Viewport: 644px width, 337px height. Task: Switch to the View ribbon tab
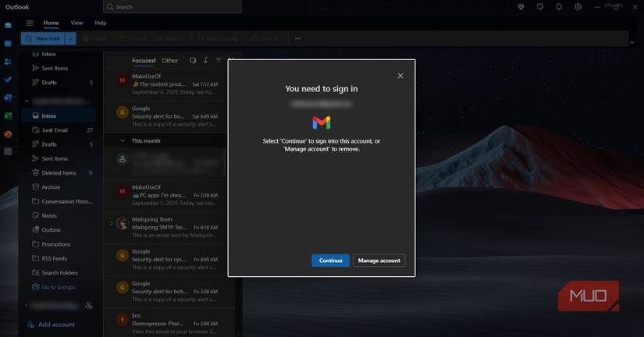[x=76, y=23]
